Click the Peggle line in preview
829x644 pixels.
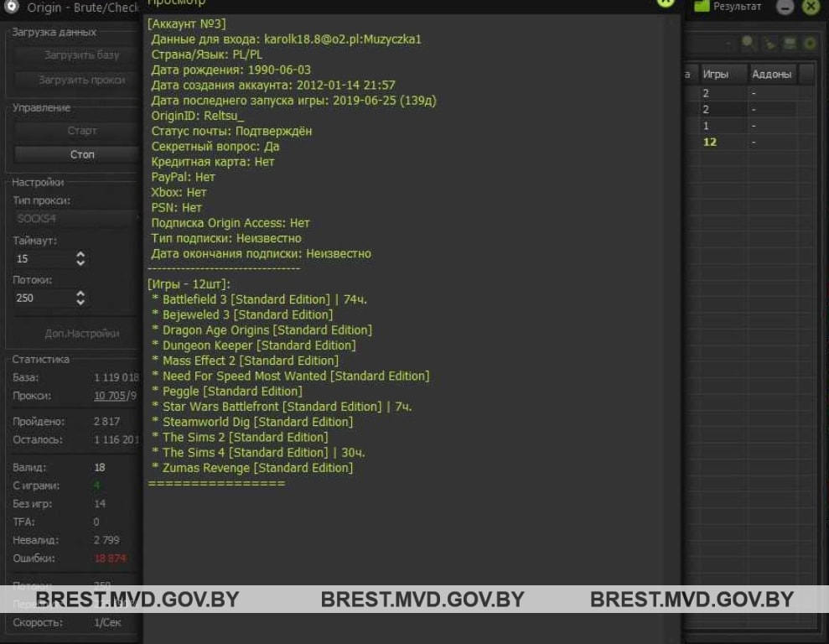[227, 392]
